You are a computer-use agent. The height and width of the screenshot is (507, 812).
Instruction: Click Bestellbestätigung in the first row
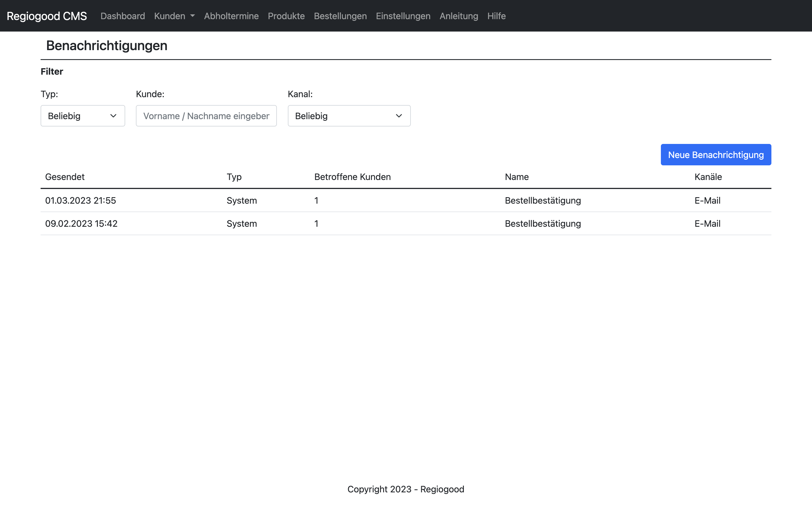(x=542, y=200)
